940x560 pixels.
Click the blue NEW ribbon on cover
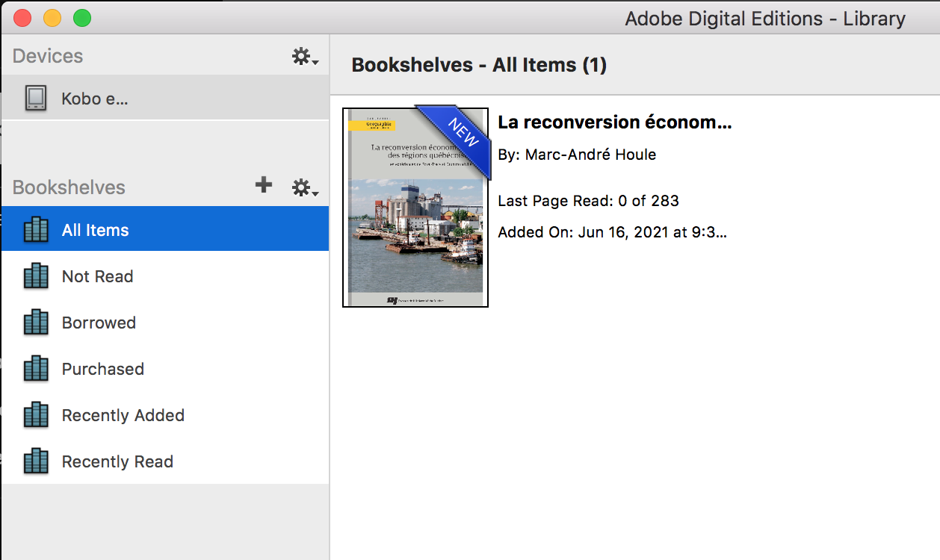click(458, 136)
